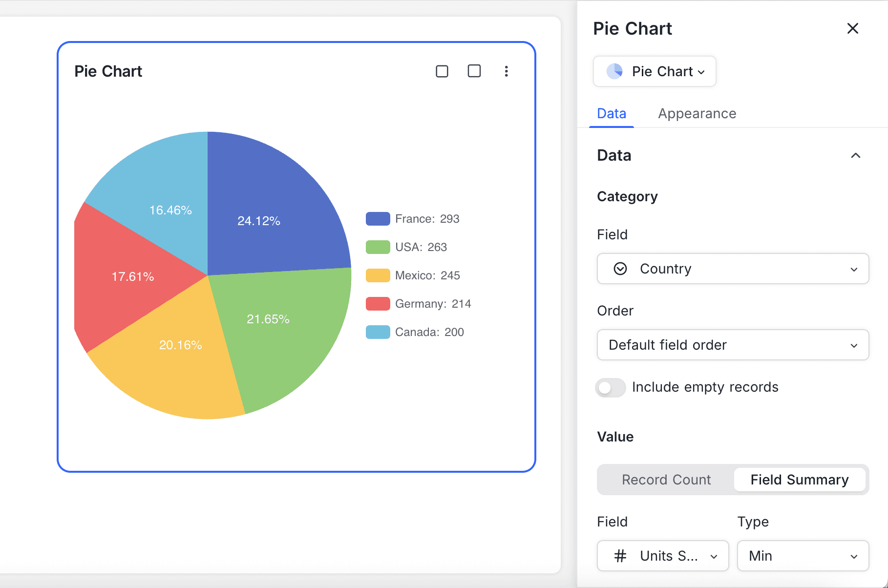Switch Value mode to Record Count
The height and width of the screenshot is (588, 888).
666,480
